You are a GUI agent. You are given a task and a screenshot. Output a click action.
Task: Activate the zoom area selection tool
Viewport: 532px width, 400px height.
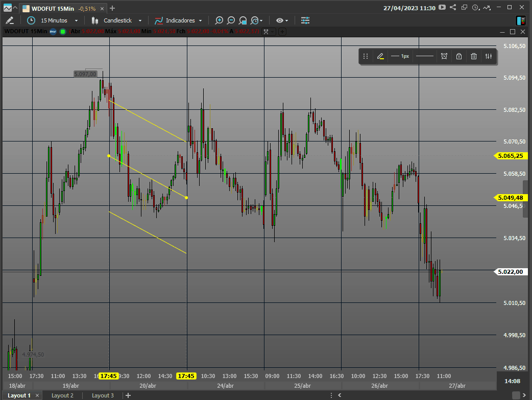coord(243,20)
